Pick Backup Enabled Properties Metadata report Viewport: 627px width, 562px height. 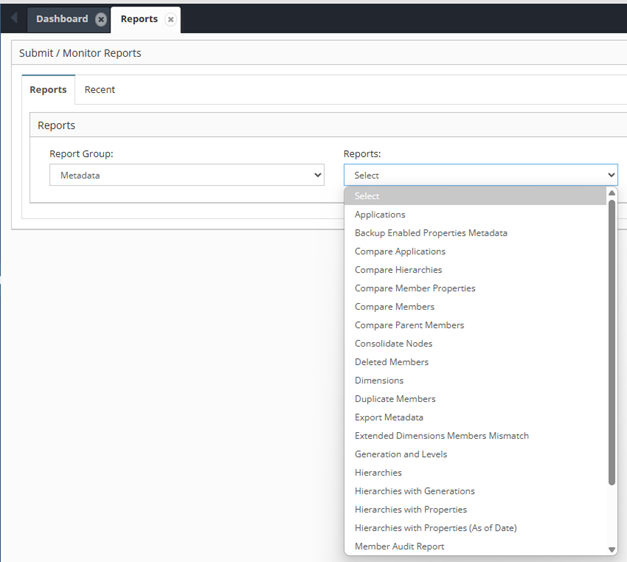(x=475, y=233)
